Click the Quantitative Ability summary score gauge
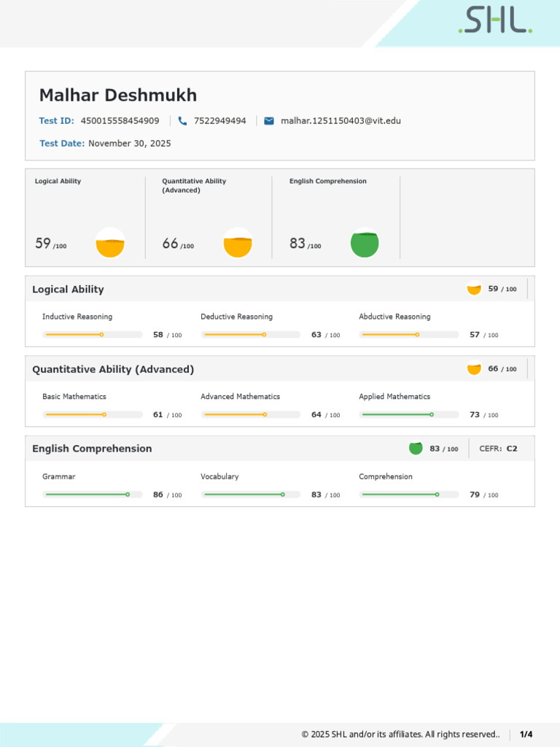 pyautogui.click(x=238, y=242)
